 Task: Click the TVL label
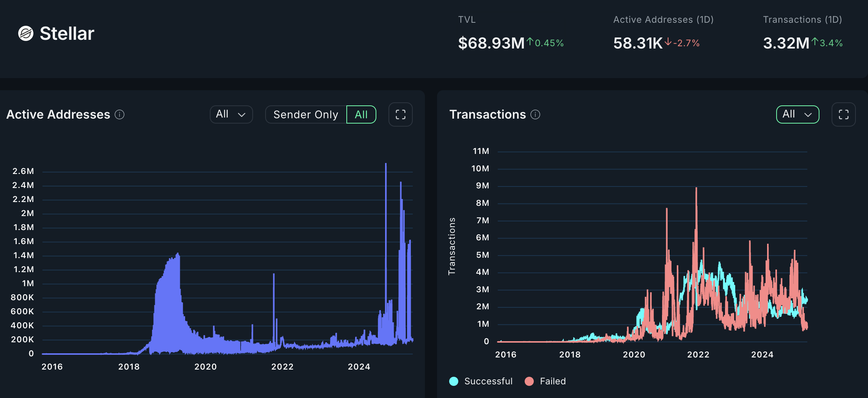(x=467, y=20)
